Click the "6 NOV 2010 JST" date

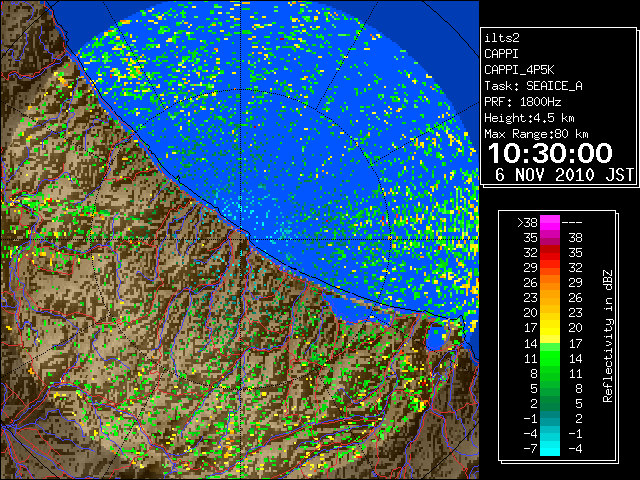564,175
